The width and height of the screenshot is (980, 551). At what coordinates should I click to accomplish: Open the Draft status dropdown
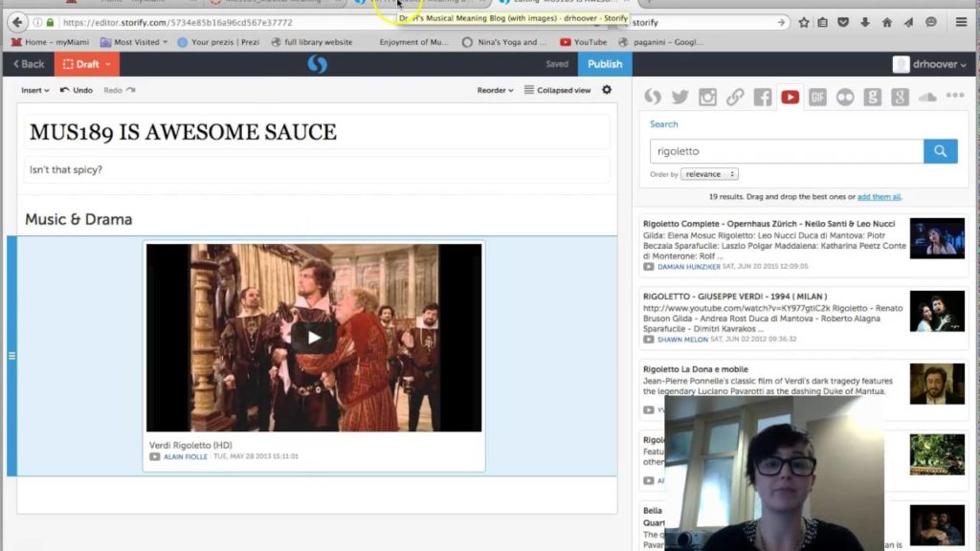[87, 64]
